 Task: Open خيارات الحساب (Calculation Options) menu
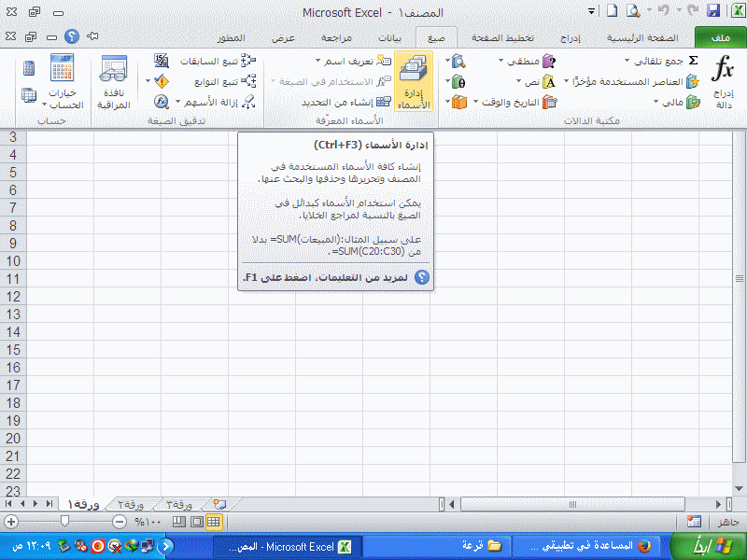click(62, 82)
